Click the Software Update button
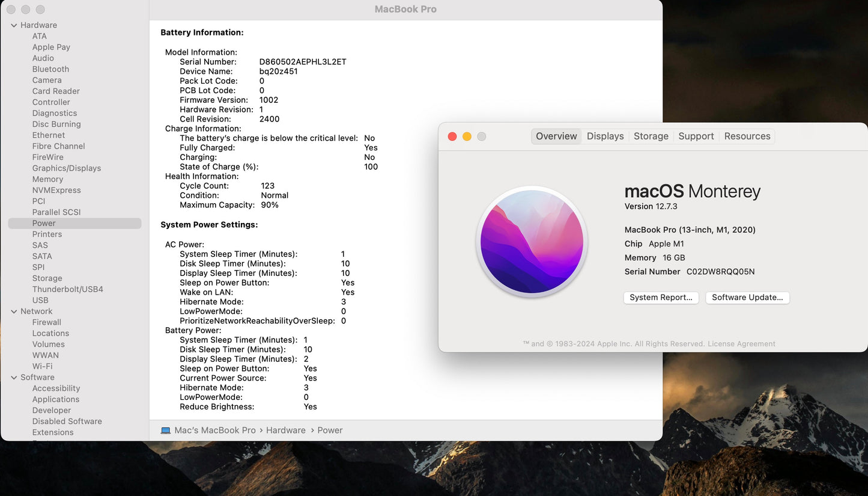Image resolution: width=868 pixels, height=496 pixels. coord(747,298)
